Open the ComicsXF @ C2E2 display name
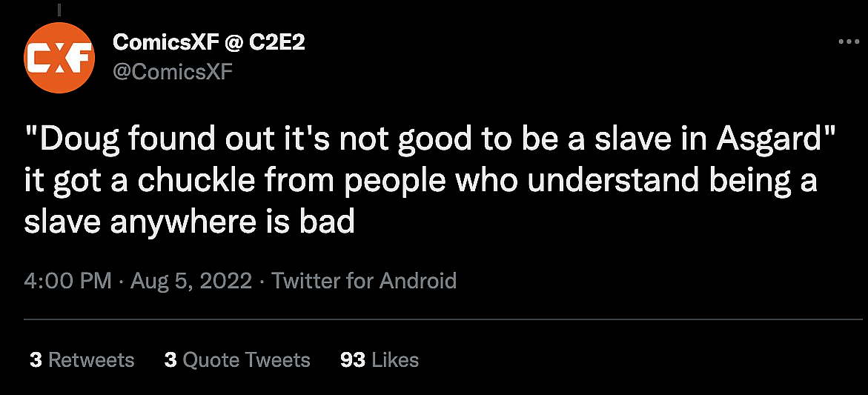 [208, 43]
